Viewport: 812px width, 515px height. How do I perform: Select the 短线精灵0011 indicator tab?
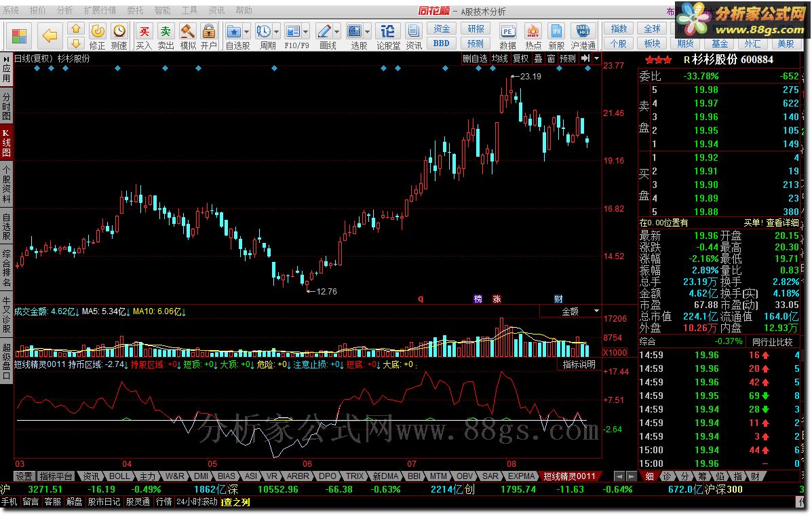click(x=569, y=476)
